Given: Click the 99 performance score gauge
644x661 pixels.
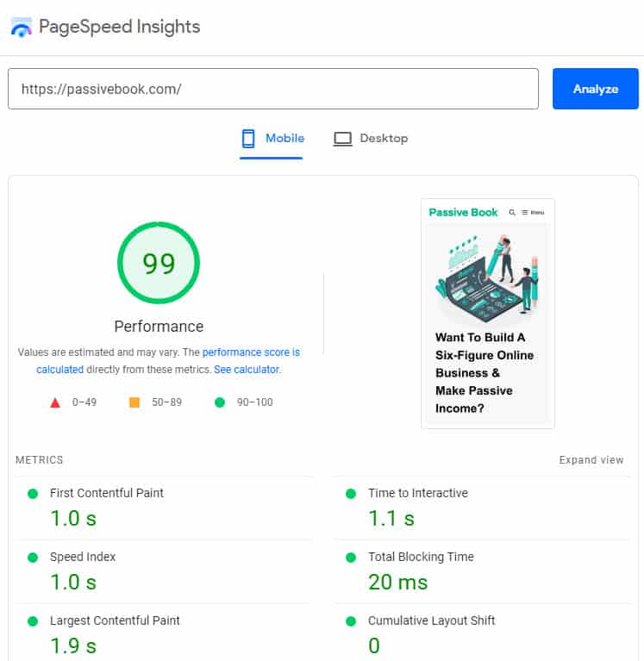Looking at the screenshot, I should [x=159, y=263].
